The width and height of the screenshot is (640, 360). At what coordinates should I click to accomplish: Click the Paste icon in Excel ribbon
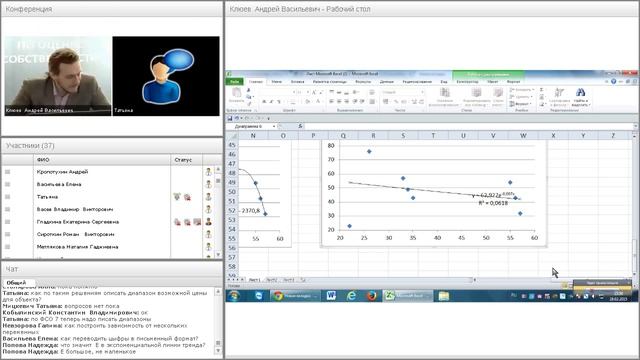(236, 93)
